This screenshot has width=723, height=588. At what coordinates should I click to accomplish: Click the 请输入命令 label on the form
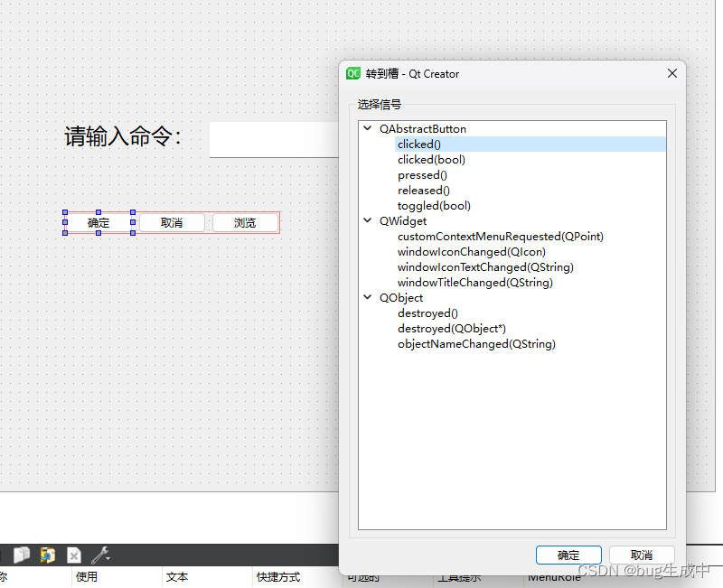(123, 137)
